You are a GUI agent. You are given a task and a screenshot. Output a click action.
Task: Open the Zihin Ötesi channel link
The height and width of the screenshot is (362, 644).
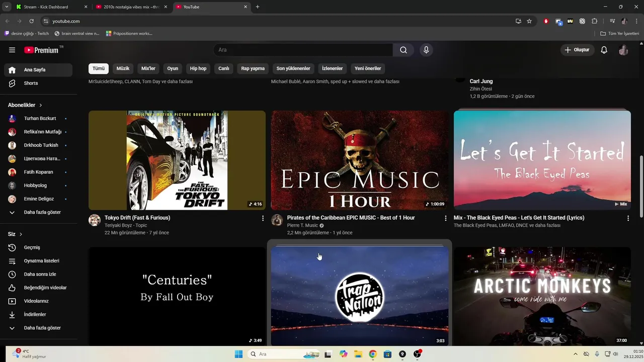(x=481, y=89)
